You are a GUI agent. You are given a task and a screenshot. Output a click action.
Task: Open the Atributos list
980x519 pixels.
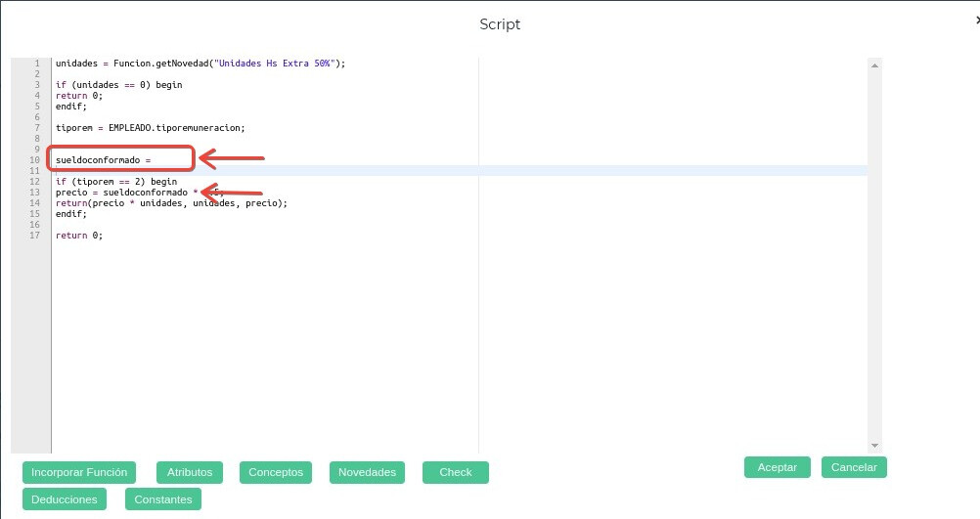click(190, 472)
